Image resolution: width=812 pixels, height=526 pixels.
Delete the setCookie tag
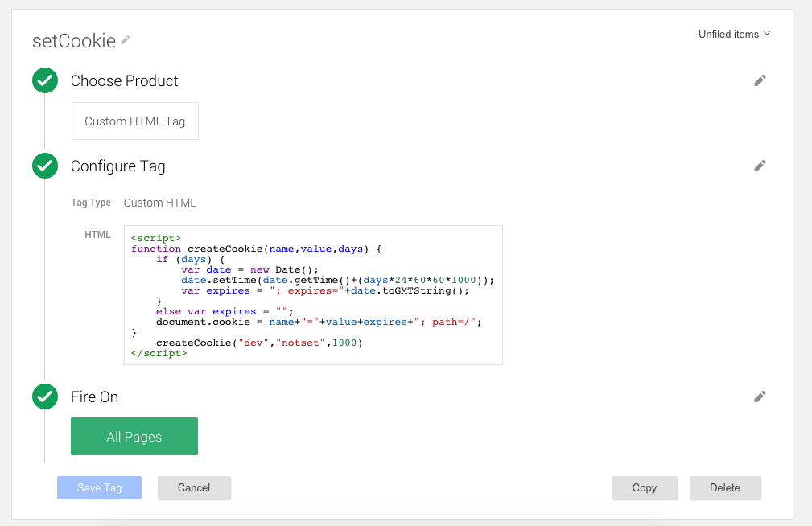pos(725,487)
